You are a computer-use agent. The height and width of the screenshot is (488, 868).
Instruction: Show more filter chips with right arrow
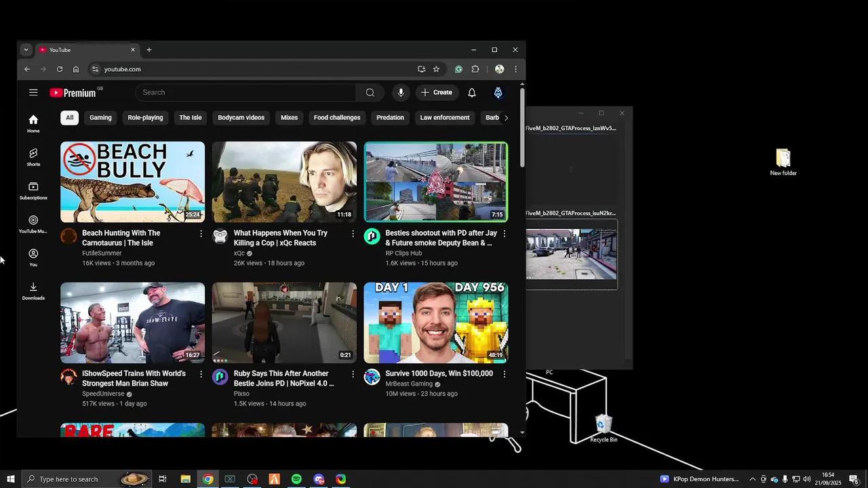(506, 118)
